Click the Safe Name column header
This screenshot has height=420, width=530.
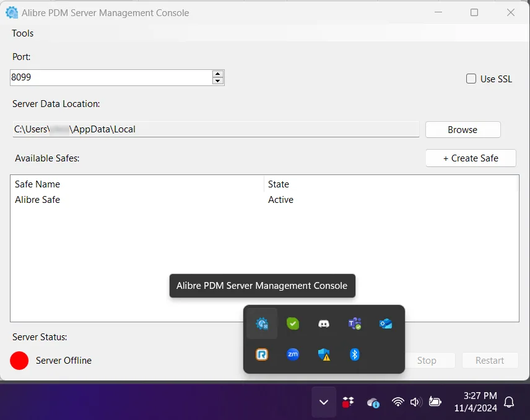pos(137,184)
